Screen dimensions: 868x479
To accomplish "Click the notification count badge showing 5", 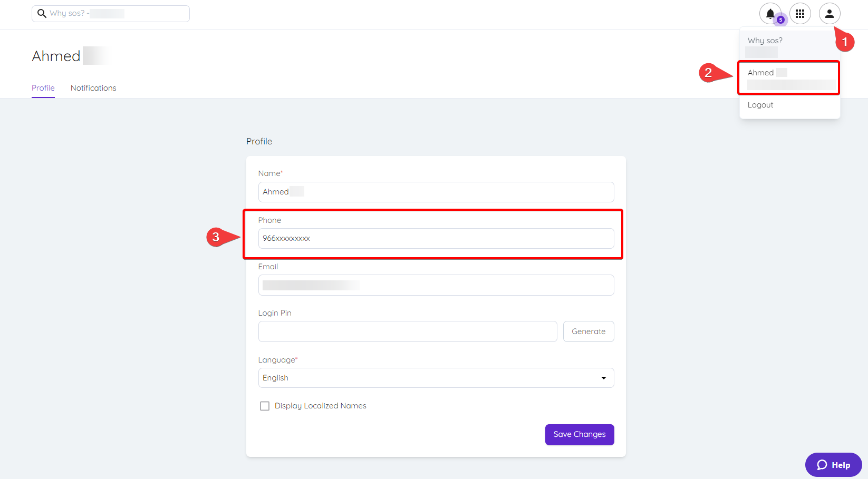I will [780, 20].
